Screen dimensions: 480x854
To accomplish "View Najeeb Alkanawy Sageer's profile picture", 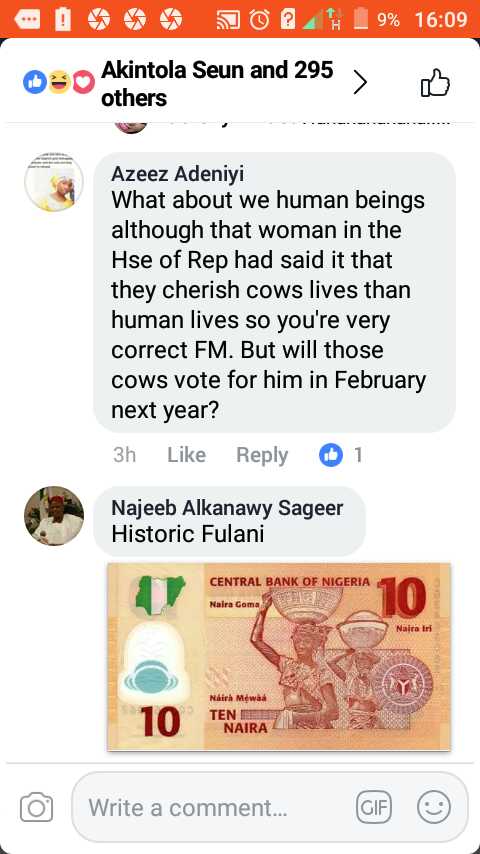I will pyautogui.click(x=54, y=516).
